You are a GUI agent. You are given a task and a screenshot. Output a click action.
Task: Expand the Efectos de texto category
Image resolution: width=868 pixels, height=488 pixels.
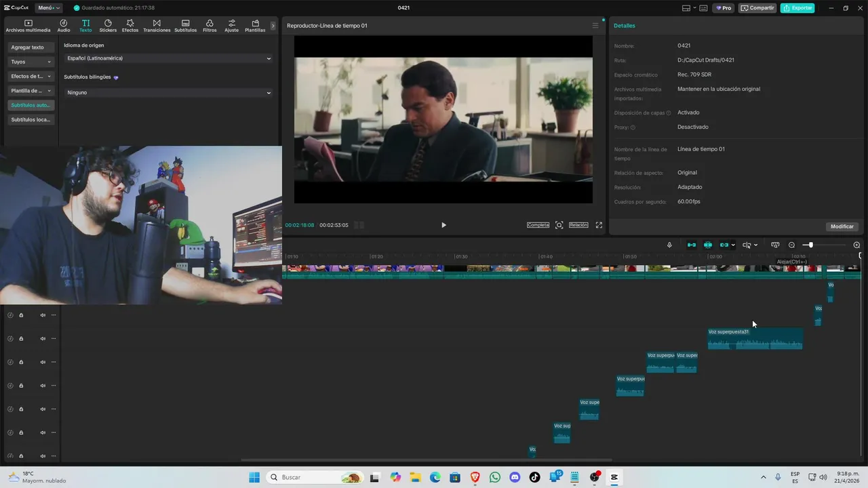point(31,76)
